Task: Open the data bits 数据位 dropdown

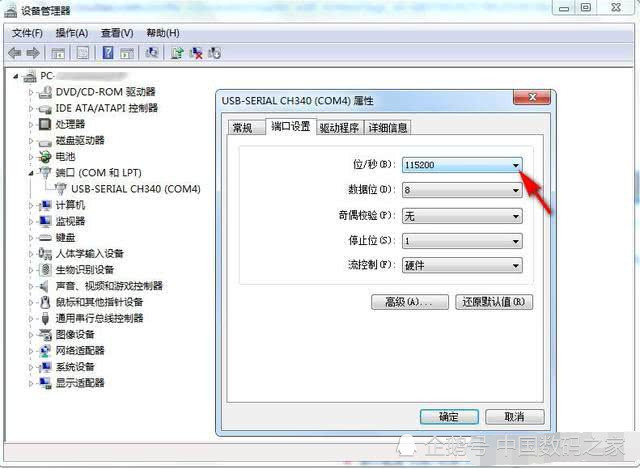Action: pos(462,190)
